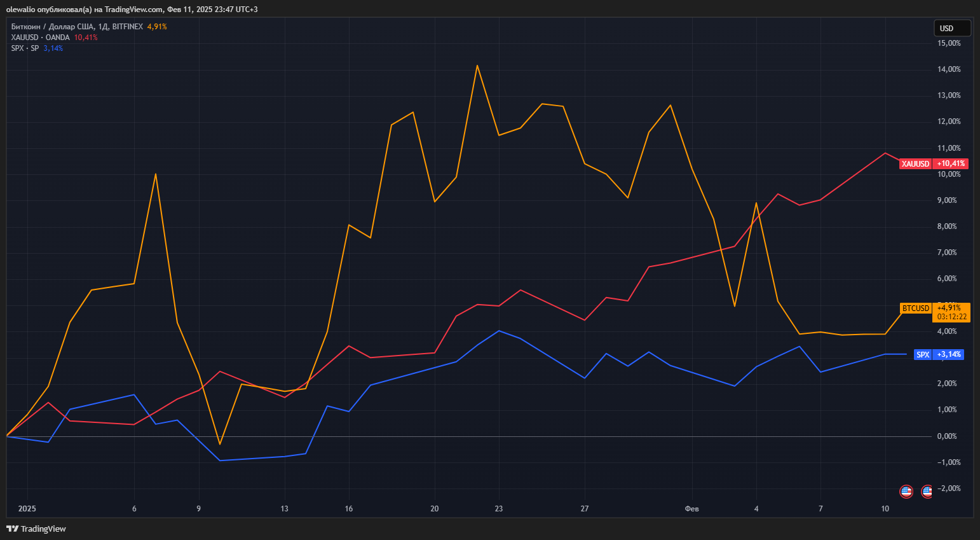Viewport: 980px width, 540px height.
Task: Open the right US flag event icon
Action: [927, 491]
